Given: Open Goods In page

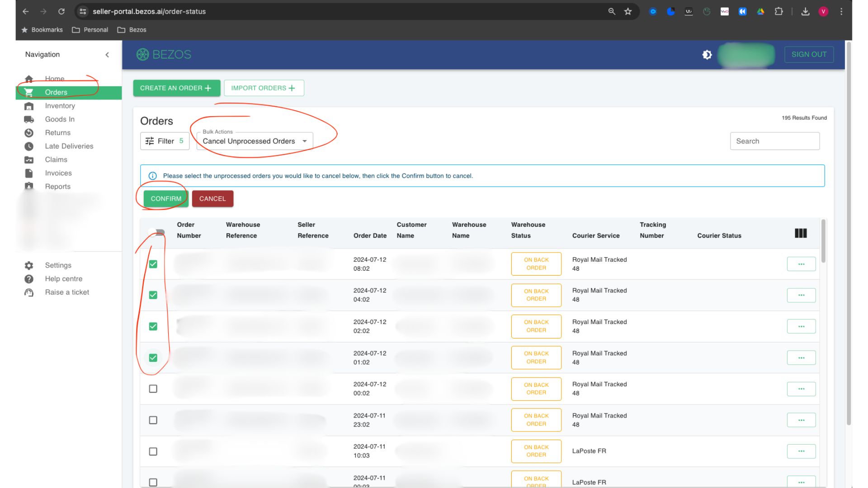Looking at the screenshot, I should [69, 119].
